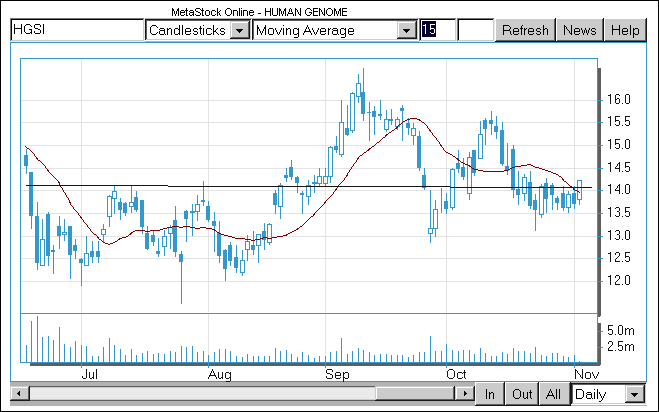Click the 15.0 price axis label

(619, 145)
